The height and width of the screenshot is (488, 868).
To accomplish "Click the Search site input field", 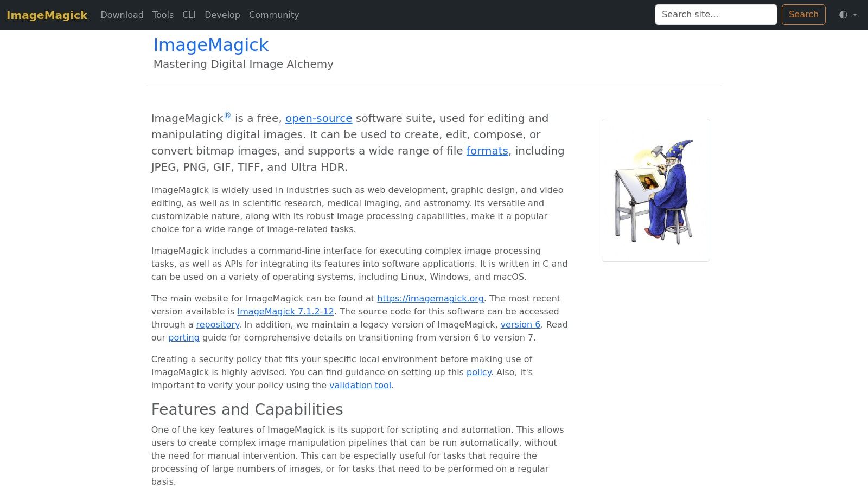I will [x=715, y=15].
